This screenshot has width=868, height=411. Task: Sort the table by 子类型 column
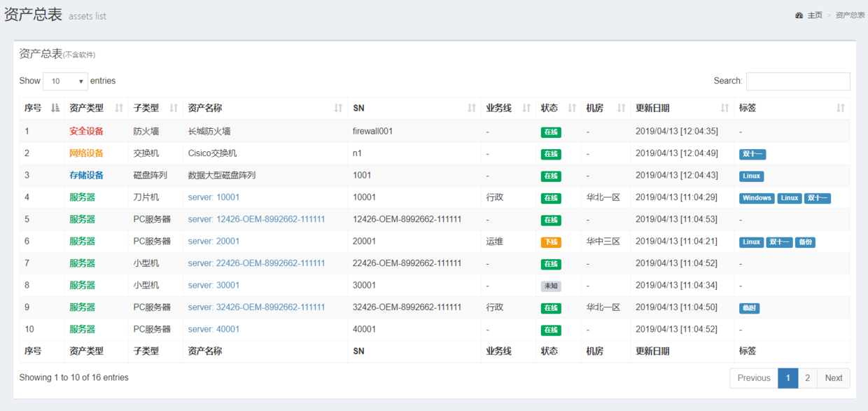(174, 108)
